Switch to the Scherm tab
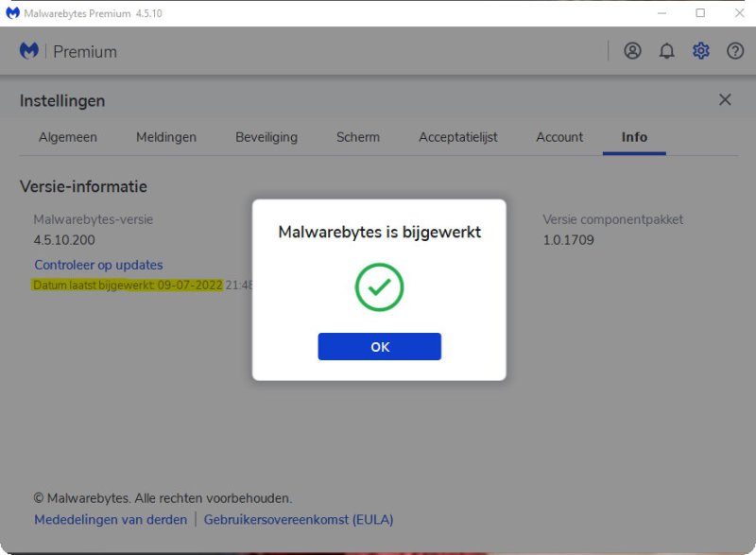This screenshot has width=756, height=555. [x=358, y=137]
